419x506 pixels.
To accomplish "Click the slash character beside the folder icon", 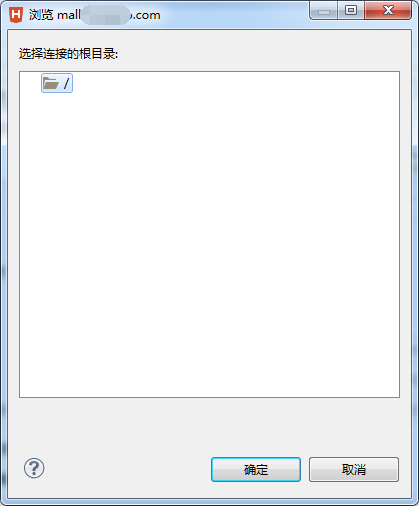I will 66,83.
